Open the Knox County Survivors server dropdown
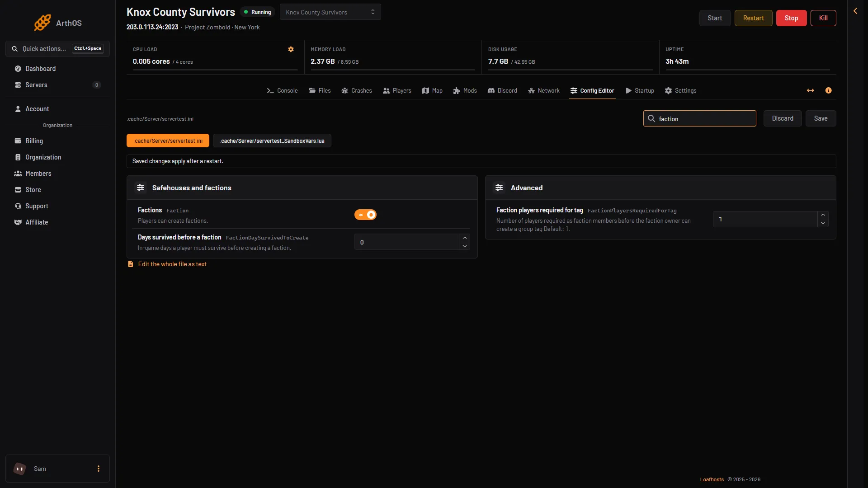868x488 pixels. pyautogui.click(x=330, y=12)
